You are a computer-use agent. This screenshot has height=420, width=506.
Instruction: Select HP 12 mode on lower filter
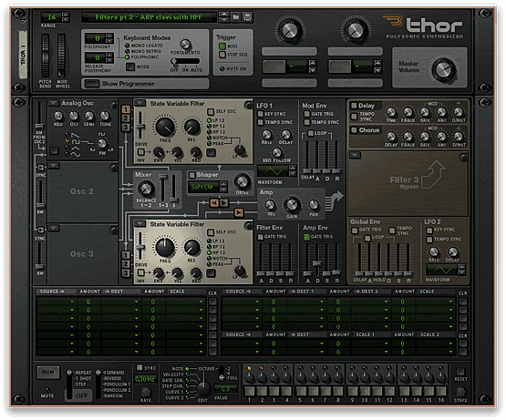pos(209,252)
